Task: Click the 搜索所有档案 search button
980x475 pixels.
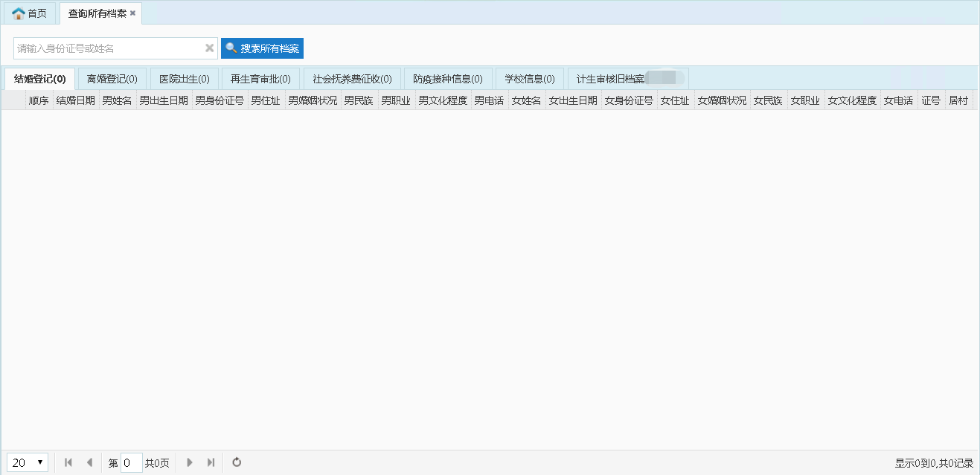Action: click(262, 48)
